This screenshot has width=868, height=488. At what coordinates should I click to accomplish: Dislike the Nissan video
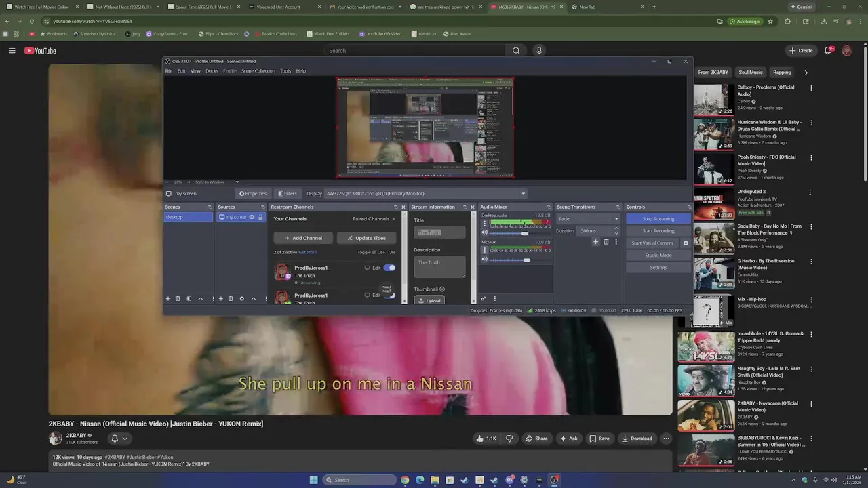pos(509,439)
